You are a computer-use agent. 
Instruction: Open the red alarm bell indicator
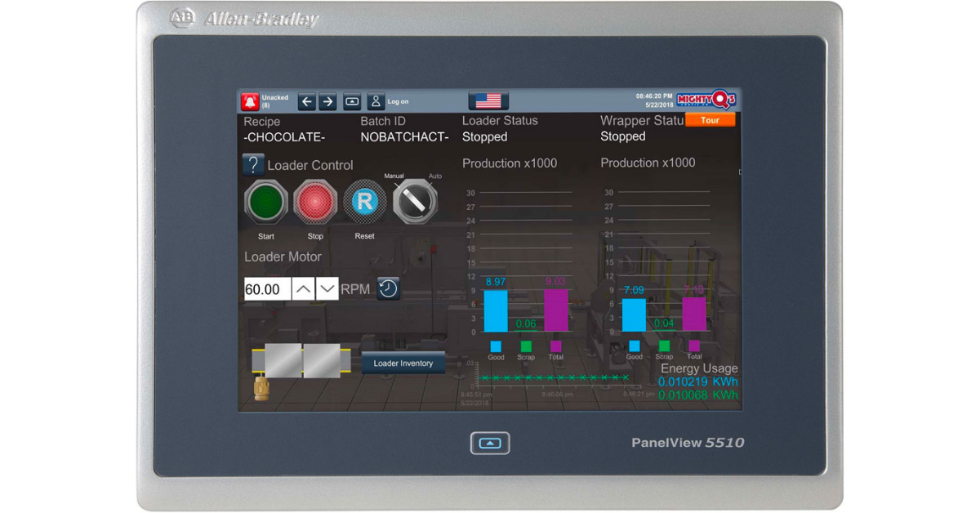click(250, 101)
